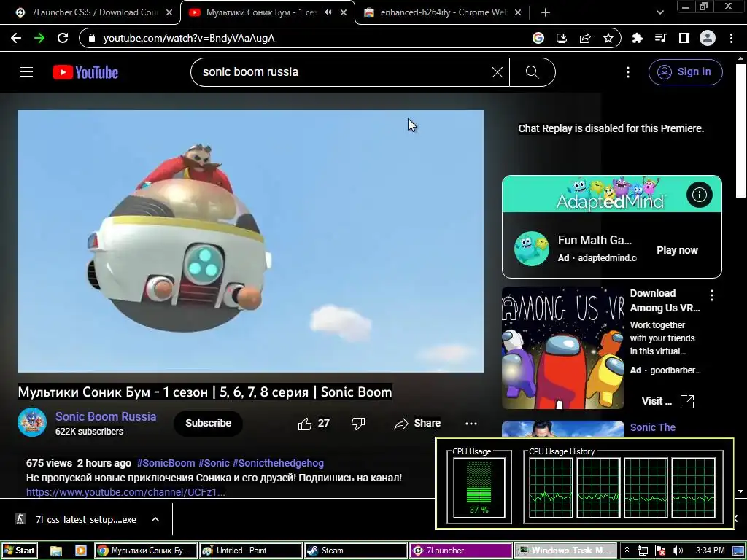Click Visit link on Among Us ad
This screenshot has height=560, width=747.
click(667, 401)
